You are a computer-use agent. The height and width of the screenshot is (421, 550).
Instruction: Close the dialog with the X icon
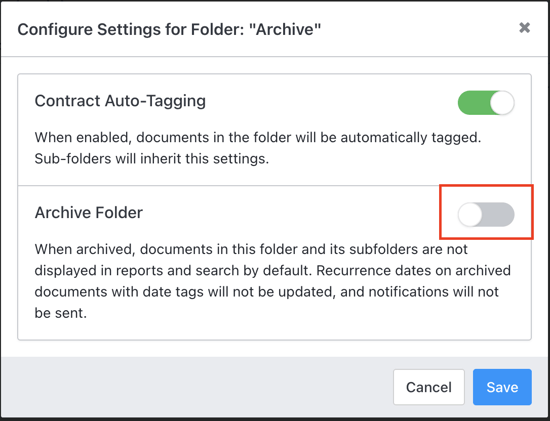pos(524,27)
